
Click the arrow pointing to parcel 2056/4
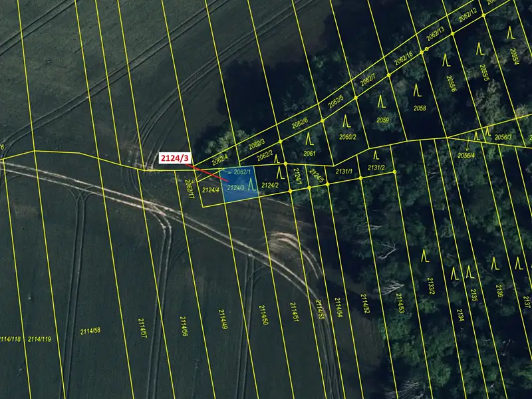pyautogui.click(x=467, y=144)
